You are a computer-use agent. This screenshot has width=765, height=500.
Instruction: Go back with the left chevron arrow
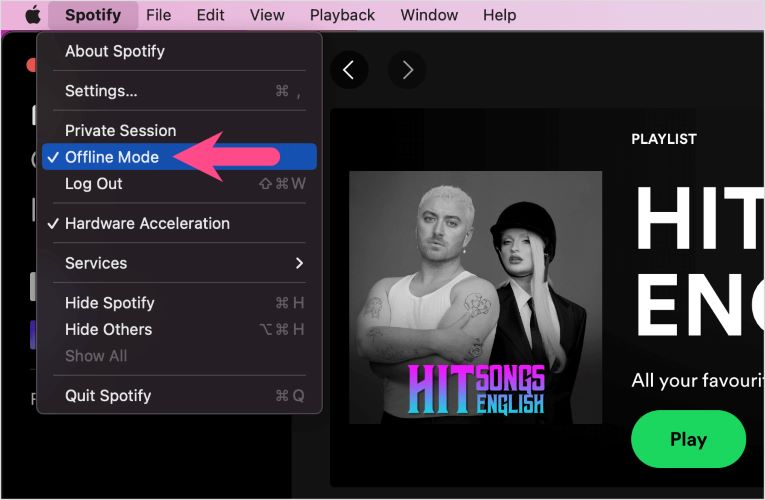pos(348,70)
